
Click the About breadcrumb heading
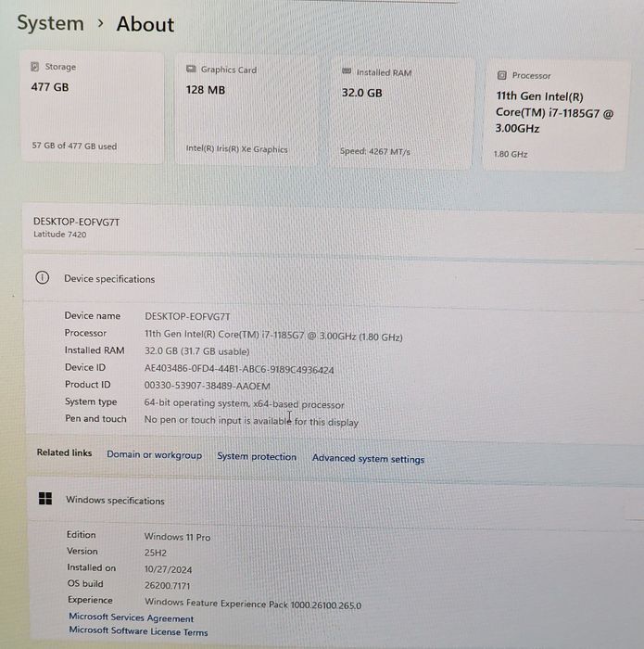145,24
